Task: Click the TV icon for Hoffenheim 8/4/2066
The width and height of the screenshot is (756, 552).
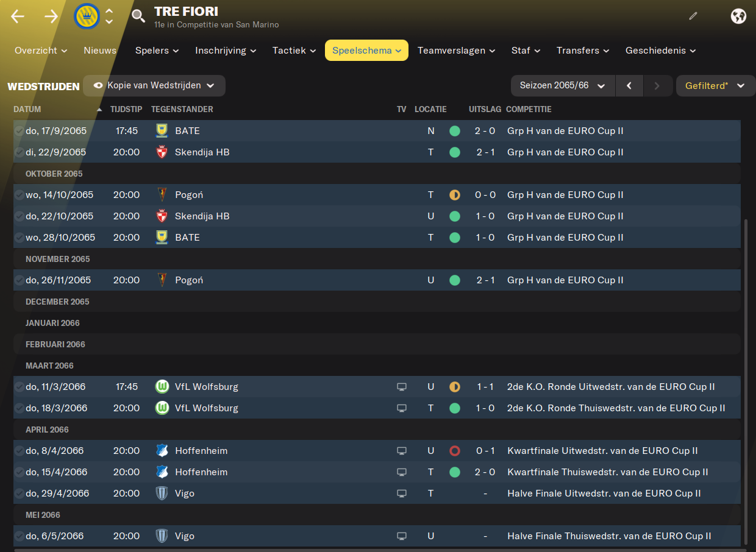Action: click(402, 451)
